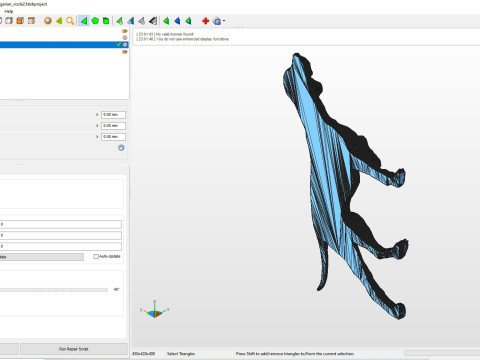
Task: Click the red plus repair icon
Action: point(205,21)
